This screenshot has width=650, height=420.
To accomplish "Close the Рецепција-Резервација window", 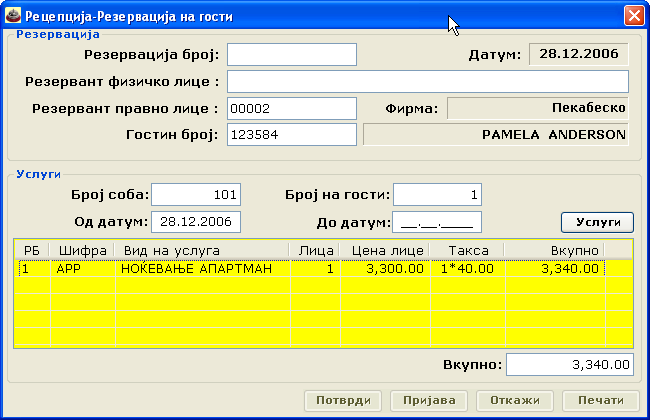I will 633,16.
